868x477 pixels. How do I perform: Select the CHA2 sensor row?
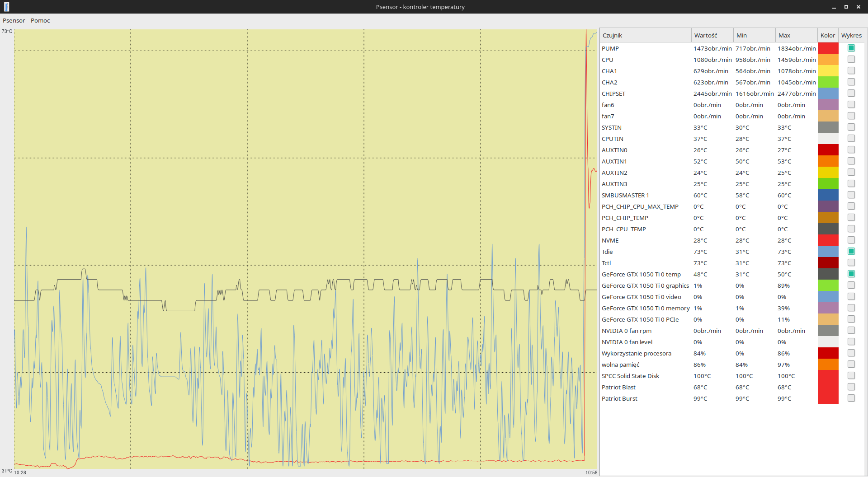pyautogui.click(x=732, y=82)
